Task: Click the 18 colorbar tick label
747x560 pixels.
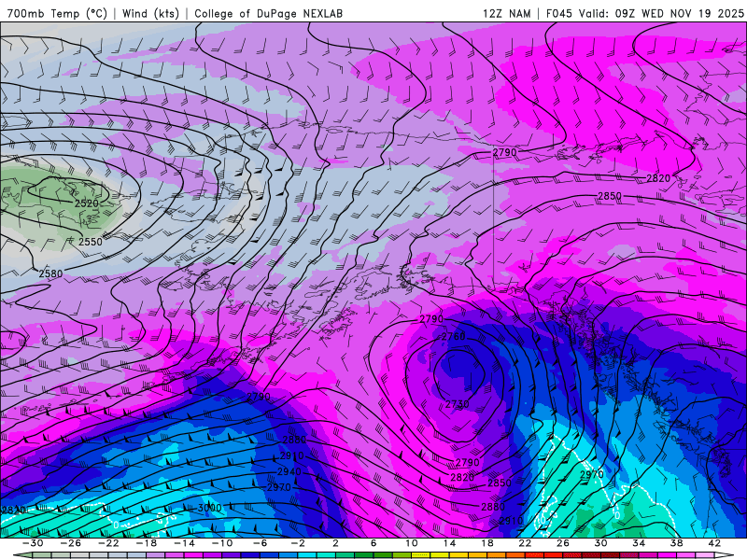Action: pos(486,543)
